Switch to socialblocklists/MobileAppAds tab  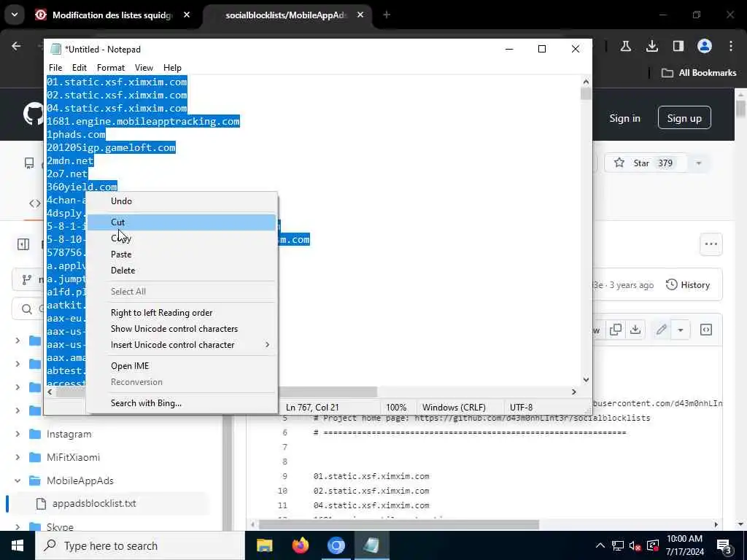pyautogui.click(x=285, y=15)
